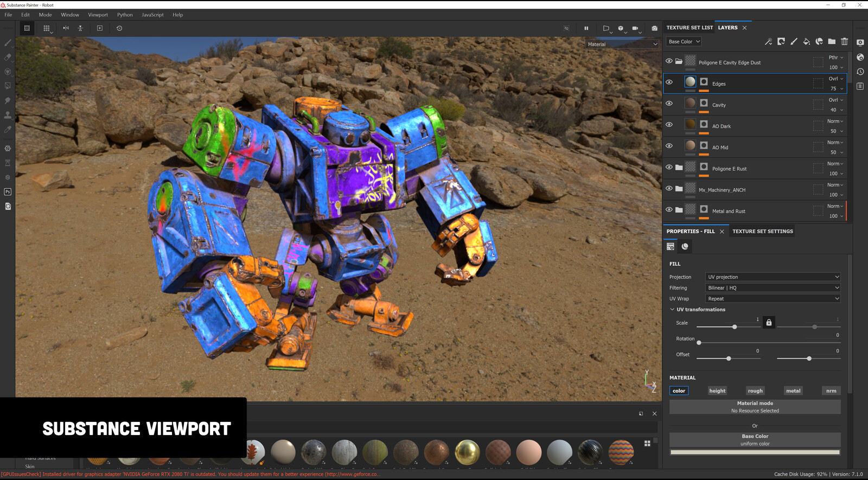
Task: Select the gold metal material thumbnail in shelf
Action: coord(467,452)
